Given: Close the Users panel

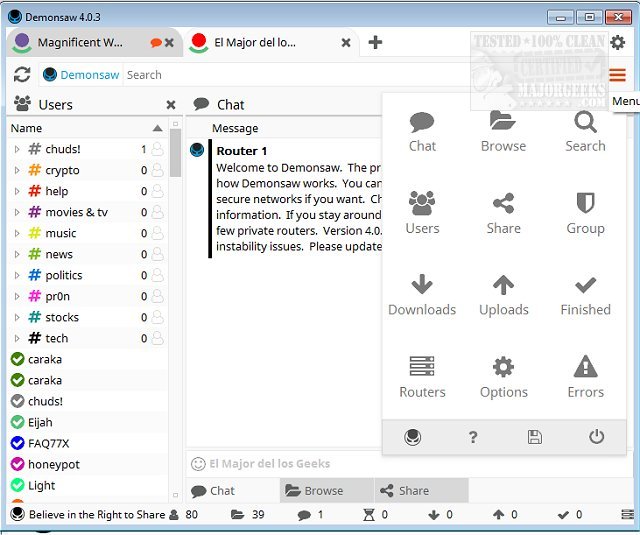Looking at the screenshot, I should pos(171,105).
